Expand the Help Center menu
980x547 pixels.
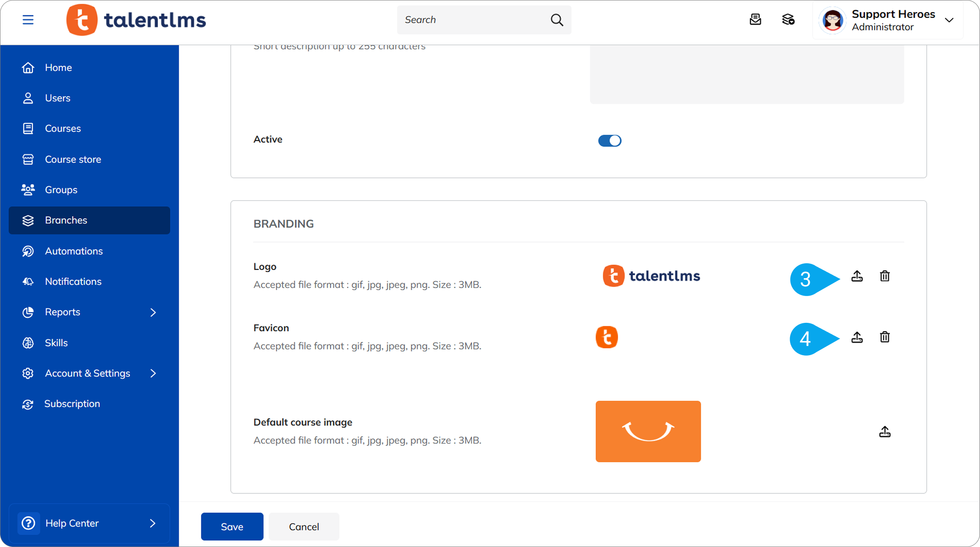coord(89,523)
